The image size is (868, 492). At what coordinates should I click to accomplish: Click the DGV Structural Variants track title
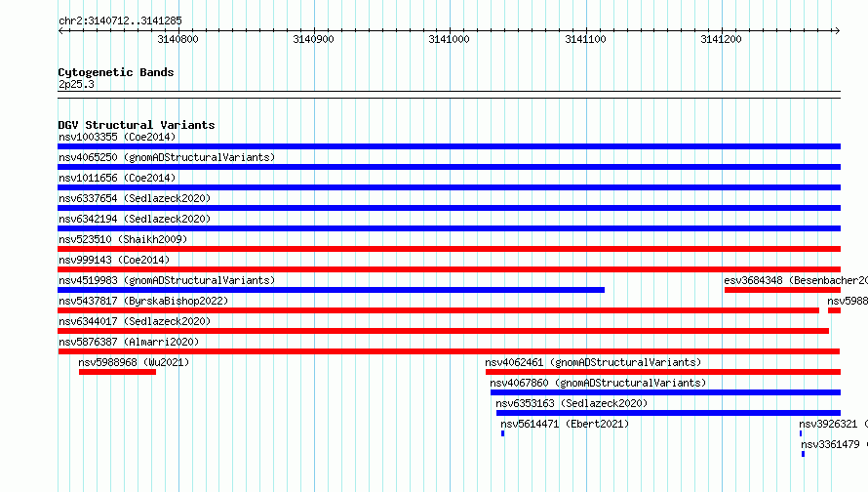[x=137, y=125]
